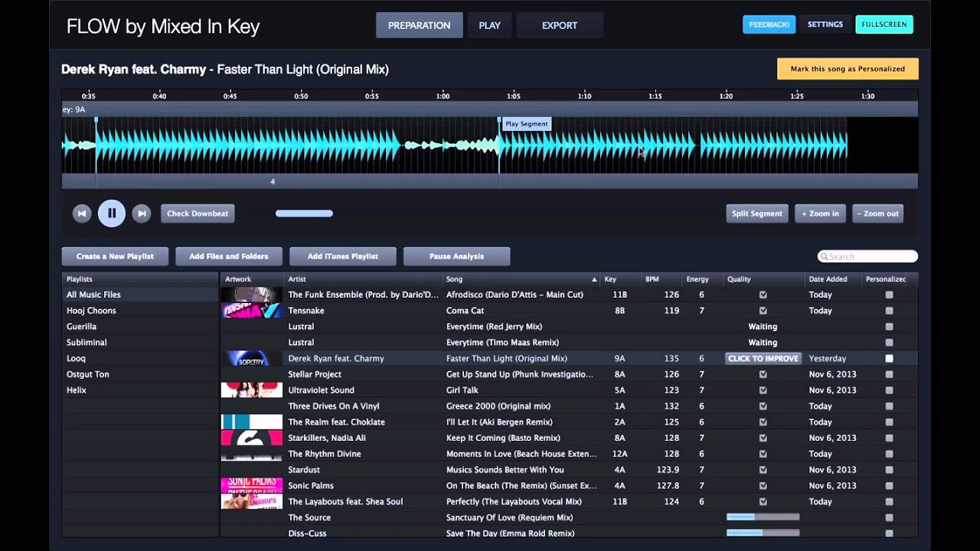Toggle Personalized checkbox for Girl Talk
Image resolution: width=980 pixels, height=551 pixels.
[889, 390]
